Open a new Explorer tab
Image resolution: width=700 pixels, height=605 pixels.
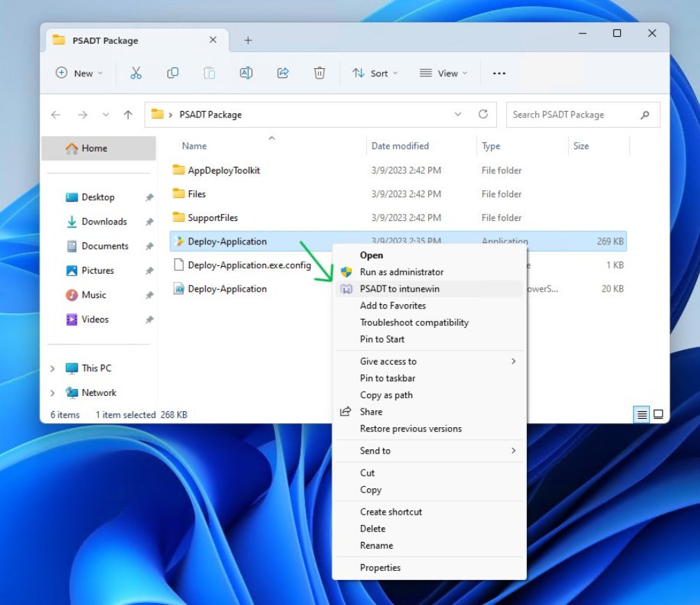click(247, 40)
